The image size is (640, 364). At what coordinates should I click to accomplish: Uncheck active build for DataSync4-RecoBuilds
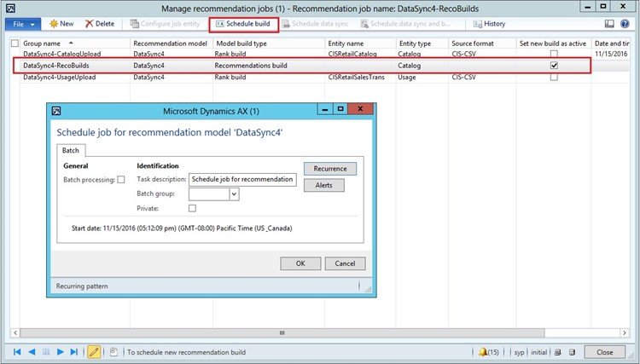[554, 66]
